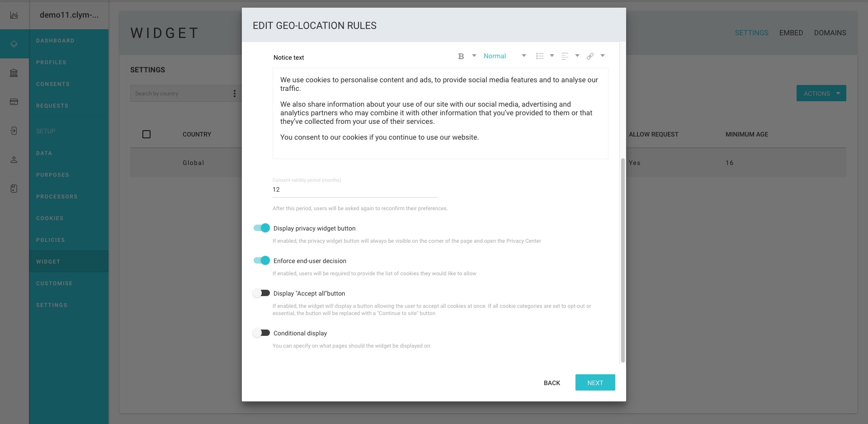
Task: Click the demo11.clym account name header
Action: click(69, 15)
